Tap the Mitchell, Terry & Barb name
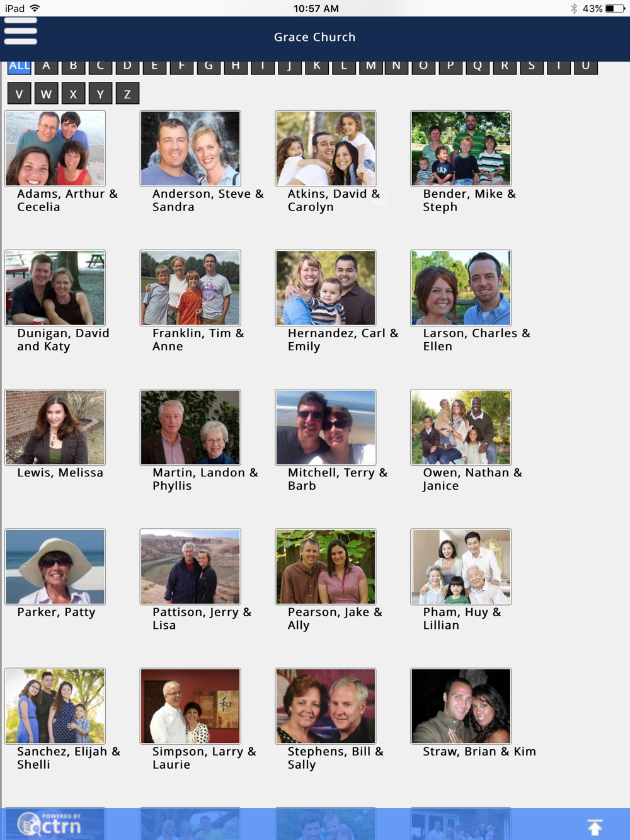 [x=338, y=479]
